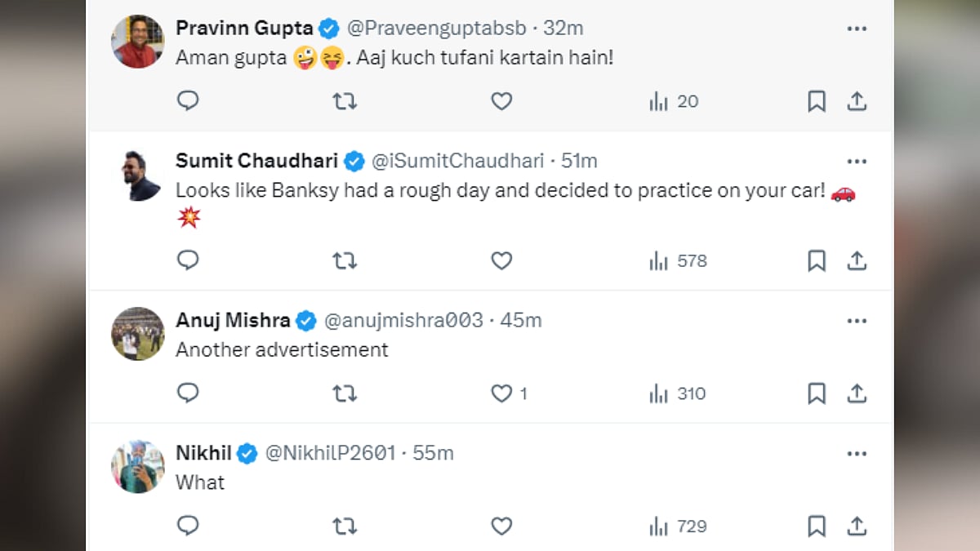980x551 pixels.
Task: Click Pravinn Gupta's profile avatar
Action: tap(137, 41)
